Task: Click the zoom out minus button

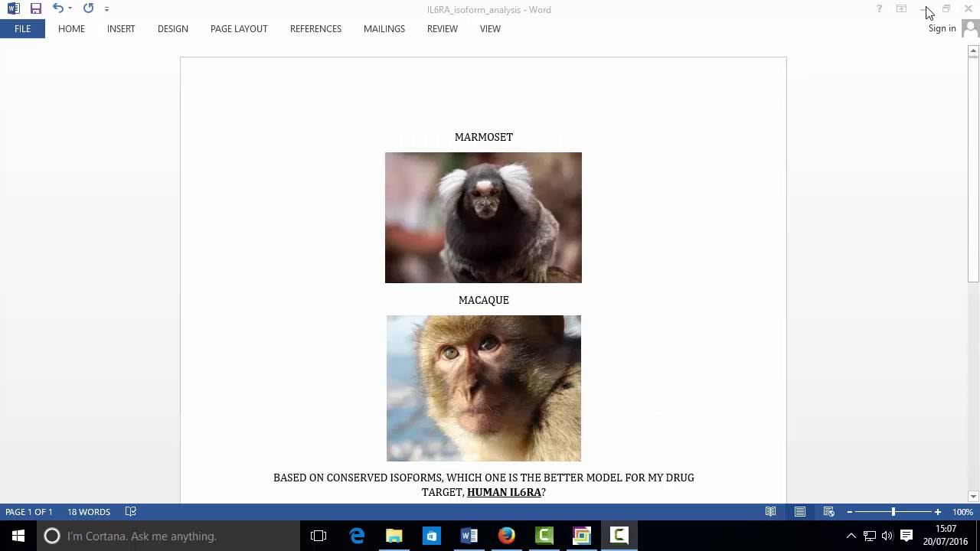Action: (x=849, y=512)
